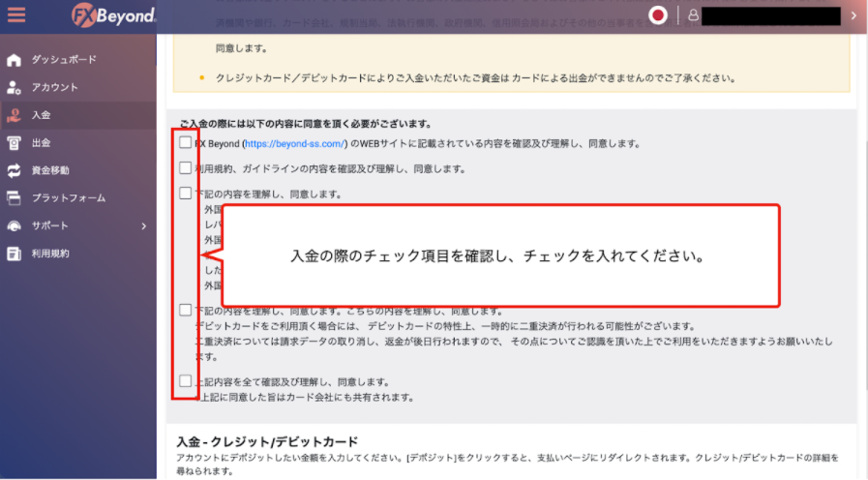Click the アカウント person icon
This screenshot has width=868, height=480.
14,87
